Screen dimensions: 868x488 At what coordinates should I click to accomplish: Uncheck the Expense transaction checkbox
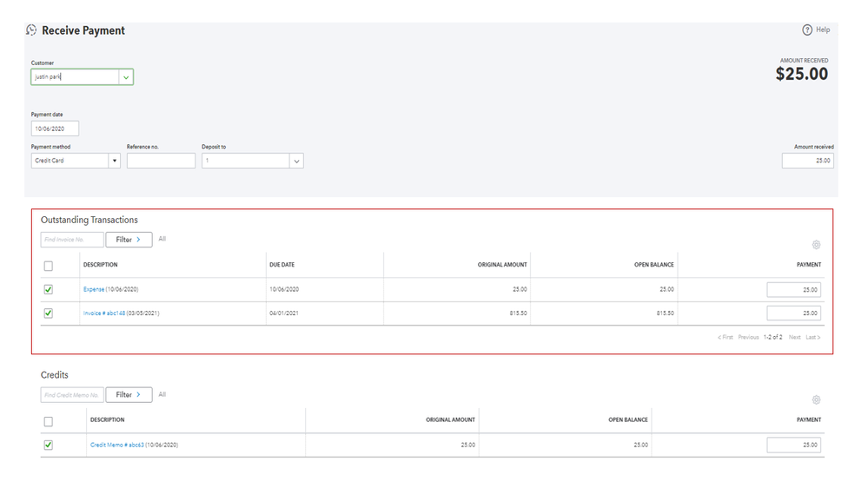49,289
